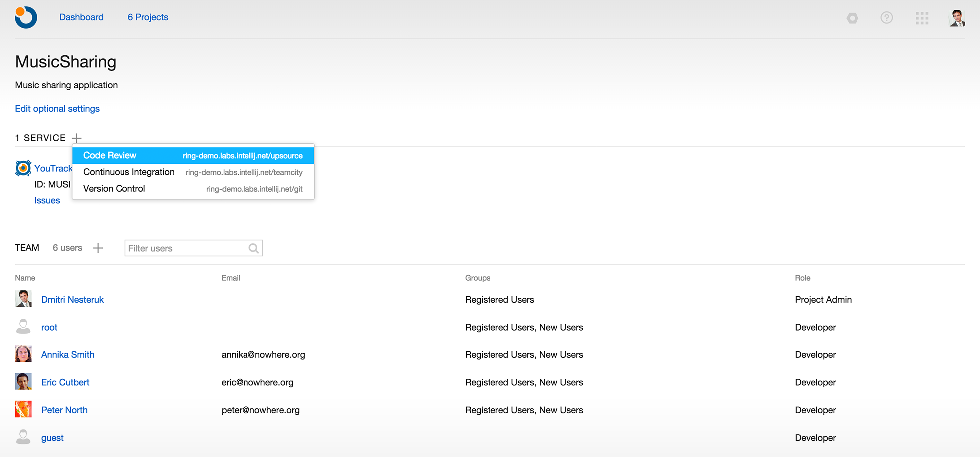
Task: Open the services grid icon
Action: (x=922, y=18)
